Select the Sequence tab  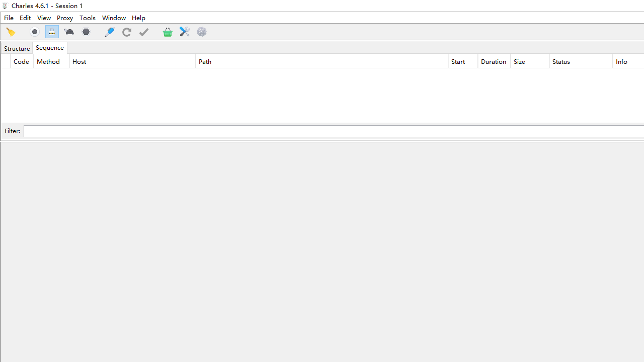[50, 48]
